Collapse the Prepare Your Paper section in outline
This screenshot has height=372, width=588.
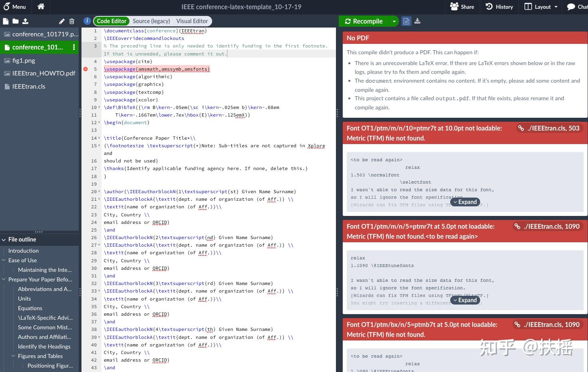click(x=4, y=279)
